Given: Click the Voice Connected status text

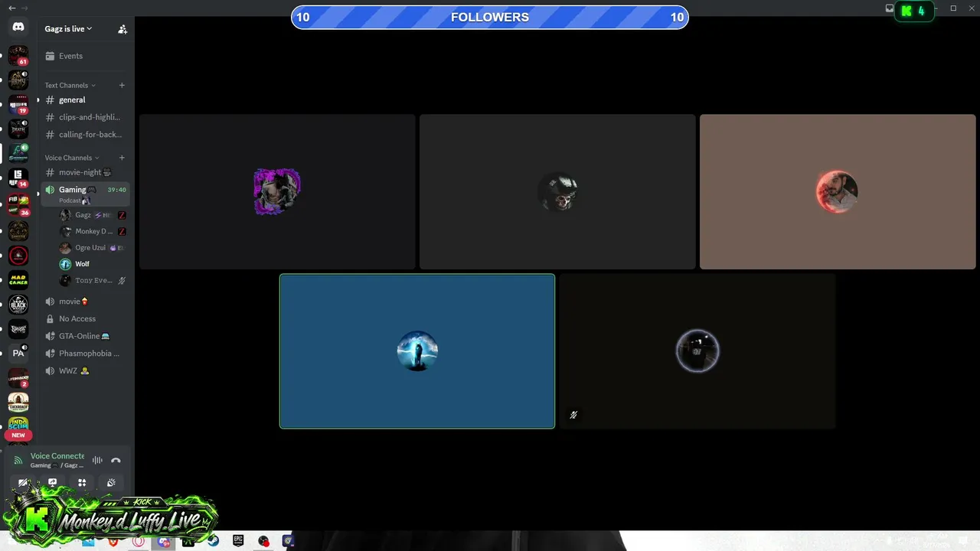Looking at the screenshot, I should click(57, 456).
